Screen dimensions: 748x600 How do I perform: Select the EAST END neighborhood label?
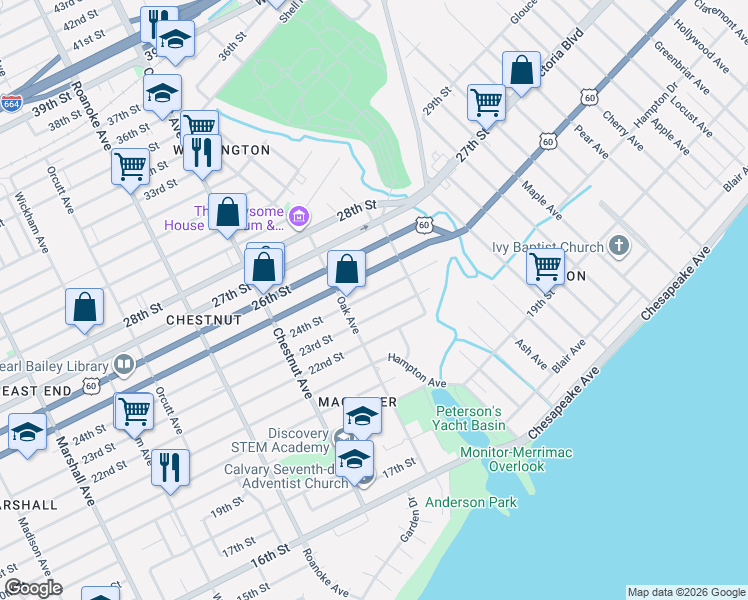pyautogui.click(x=36, y=391)
